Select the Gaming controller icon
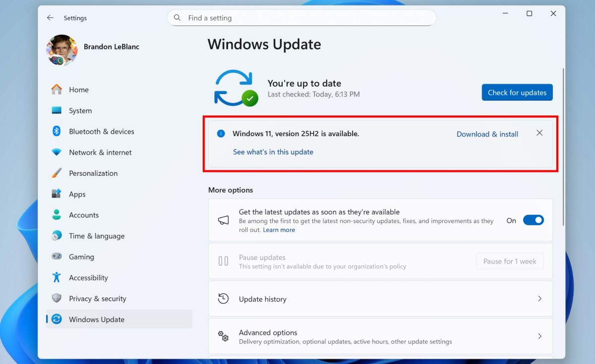 pyautogui.click(x=58, y=257)
